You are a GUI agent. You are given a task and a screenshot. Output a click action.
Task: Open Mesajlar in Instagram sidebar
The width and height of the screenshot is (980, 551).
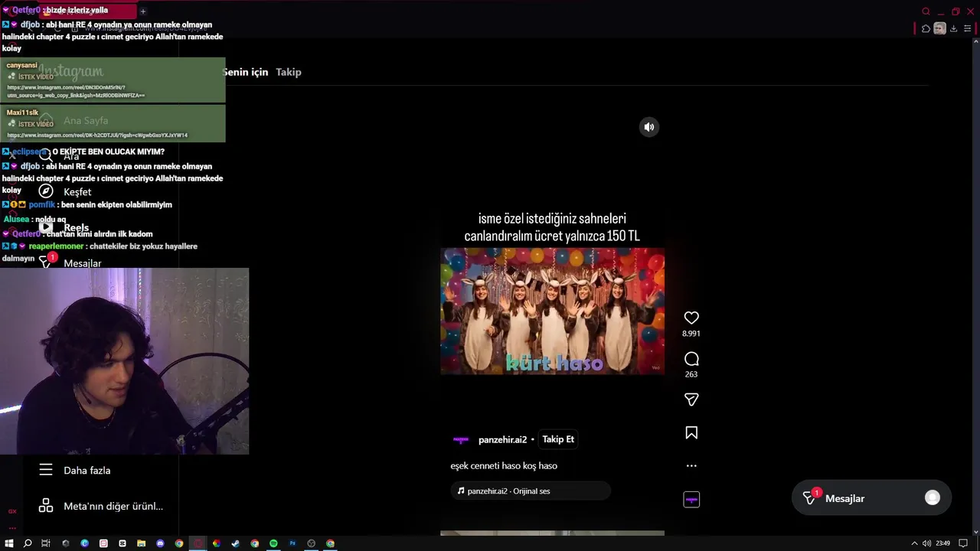(82, 263)
